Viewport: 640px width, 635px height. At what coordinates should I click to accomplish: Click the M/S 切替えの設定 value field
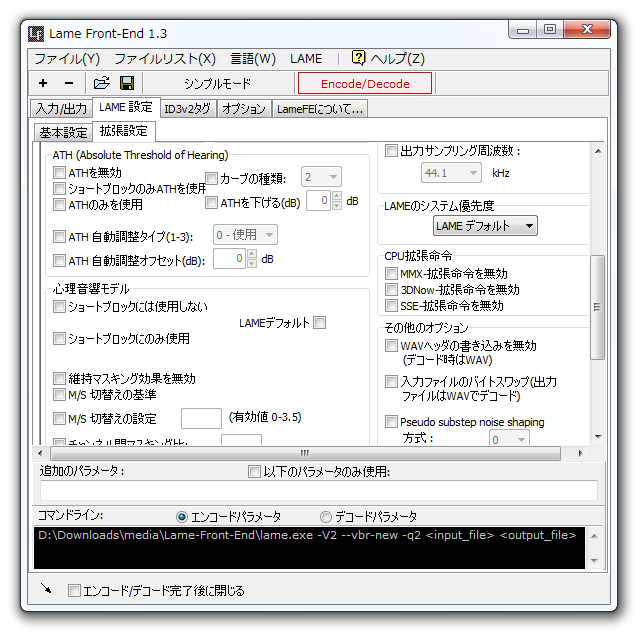pos(201,418)
